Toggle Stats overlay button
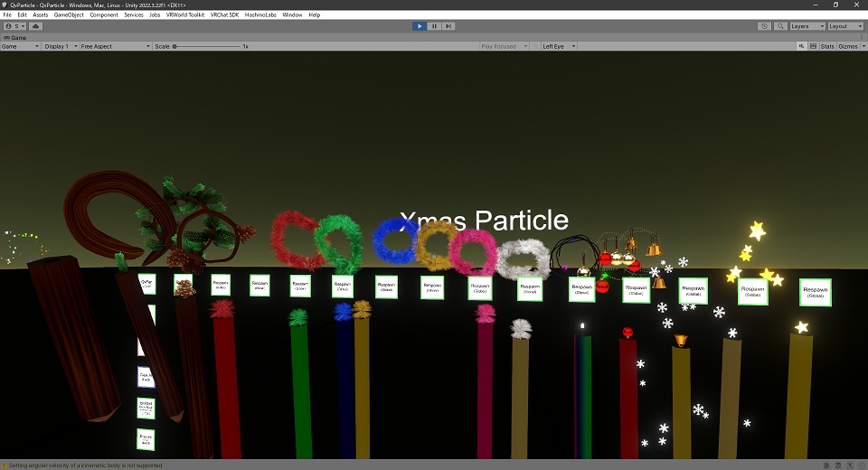This screenshot has height=470, width=868. click(827, 46)
